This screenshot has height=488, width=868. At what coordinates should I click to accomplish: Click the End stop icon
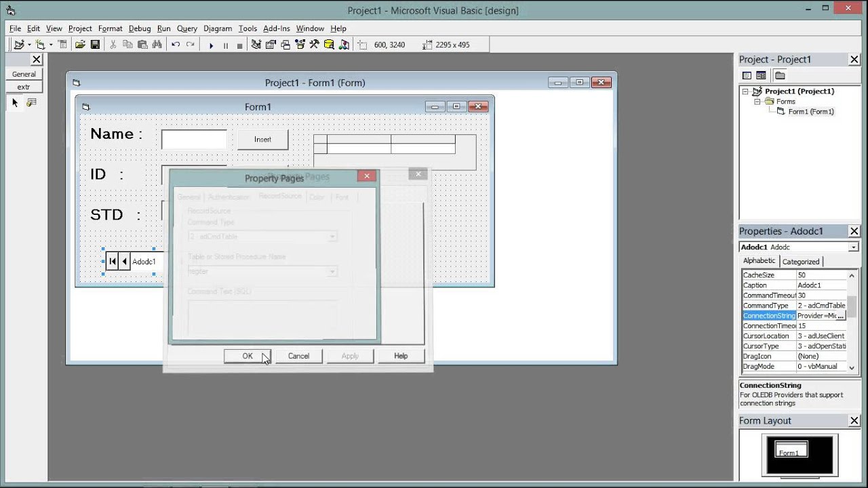(x=239, y=45)
